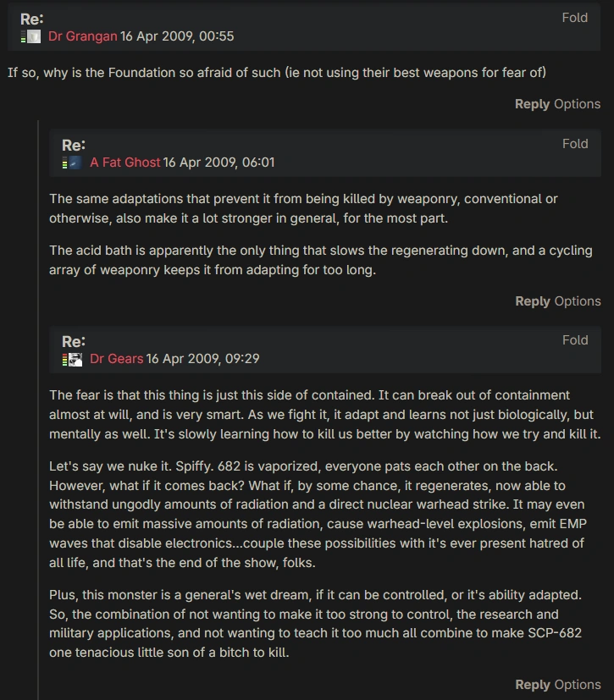
Task: Visit Dr Gears' user profile link
Action: click(116, 359)
